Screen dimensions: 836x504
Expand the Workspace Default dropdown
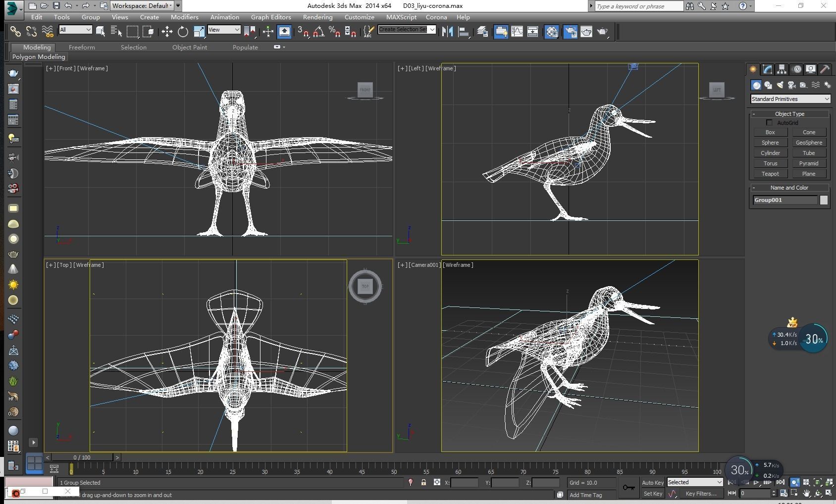click(x=170, y=5)
